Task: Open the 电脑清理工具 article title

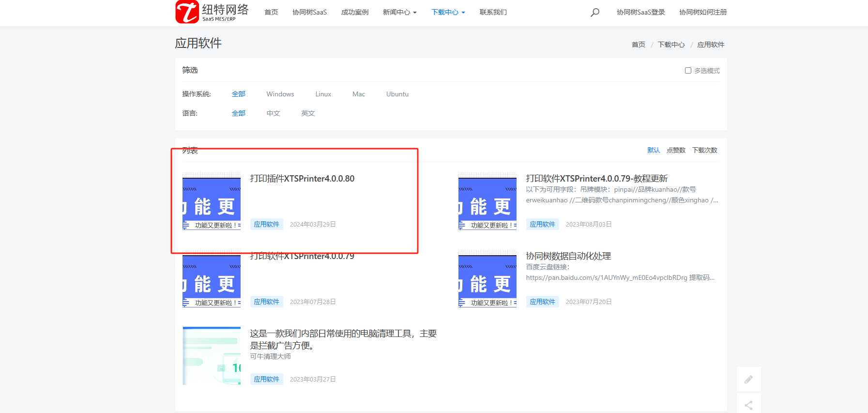Action: (x=343, y=339)
